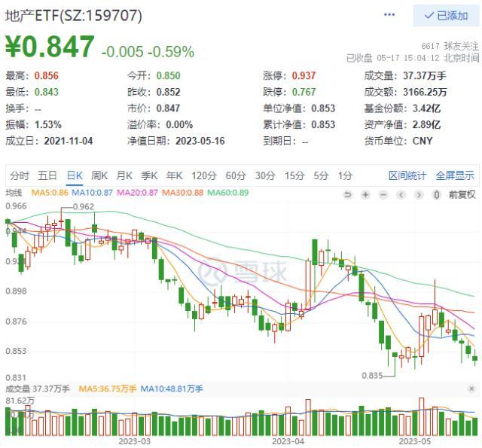Select the 周K tab
The width and height of the screenshot is (482, 448).
[x=99, y=175]
